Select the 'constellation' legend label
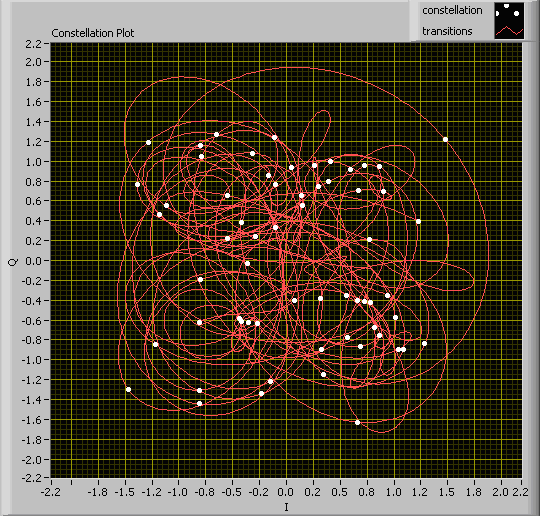Image resolution: width=540 pixels, height=516 pixels. 452,10
